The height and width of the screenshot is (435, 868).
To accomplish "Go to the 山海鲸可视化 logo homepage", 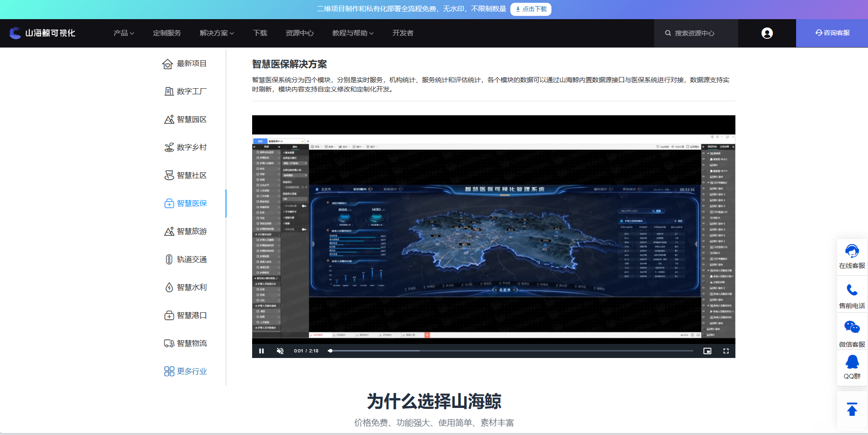I will pyautogui.click(x=42, y=33).
